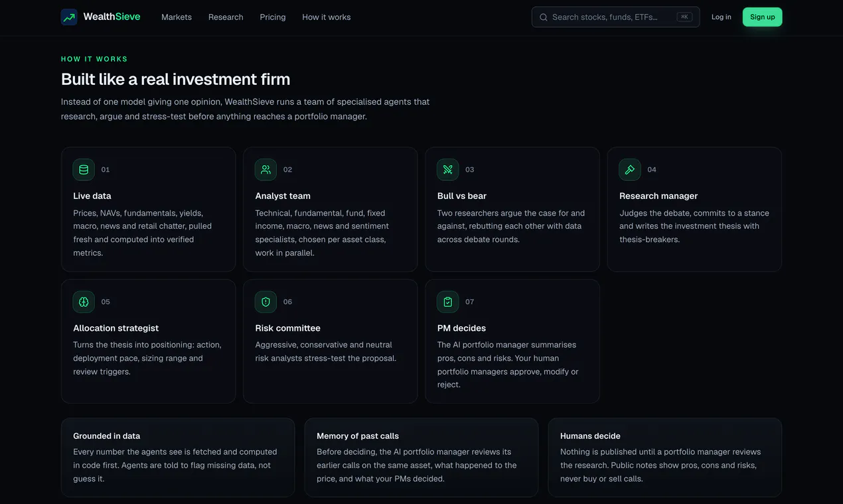843x504 pixels.
Task: Click the clipboard check icon on PM decides
Action: (448, 302)
